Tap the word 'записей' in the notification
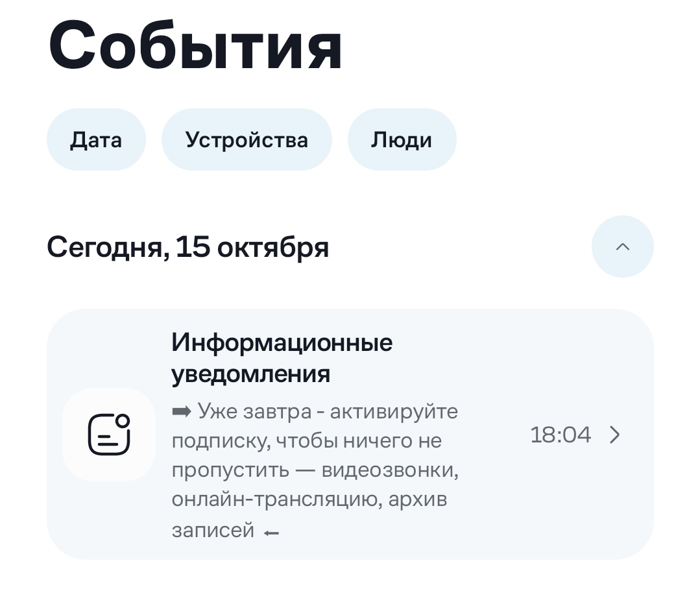 point(213,531)
